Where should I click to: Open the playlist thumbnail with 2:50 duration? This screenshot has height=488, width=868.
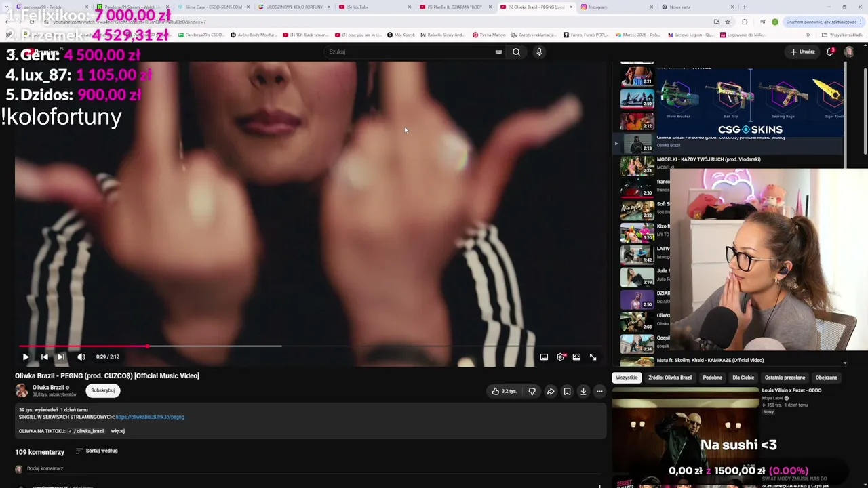pos(637,300)
